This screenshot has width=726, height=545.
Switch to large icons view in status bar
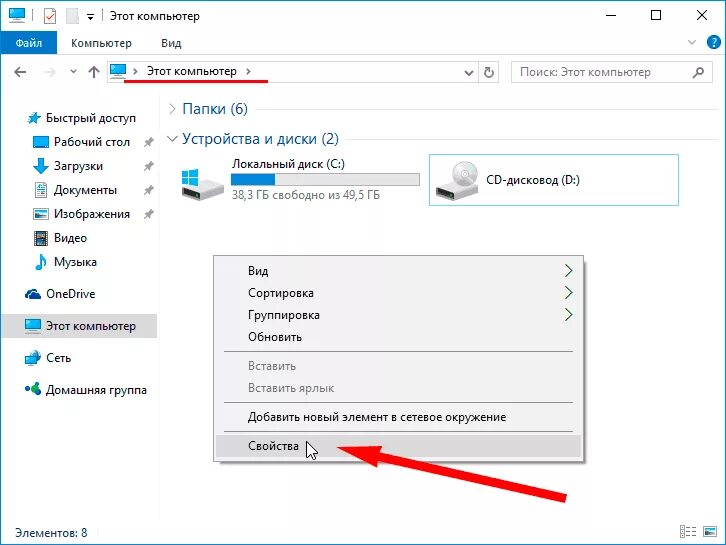[710, 532]
